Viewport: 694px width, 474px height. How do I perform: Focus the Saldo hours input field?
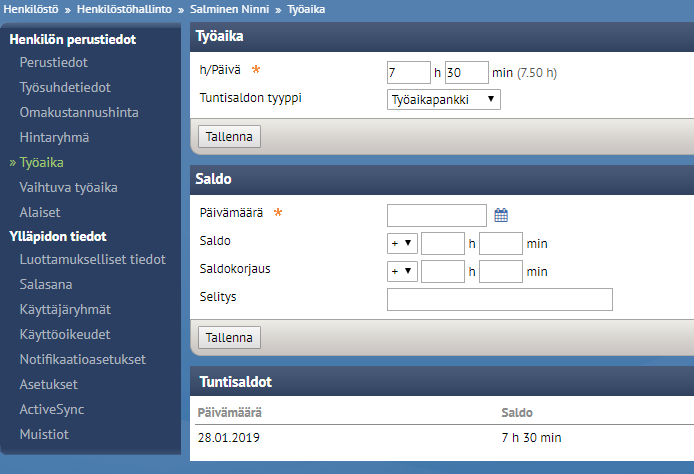pos(443,243)
